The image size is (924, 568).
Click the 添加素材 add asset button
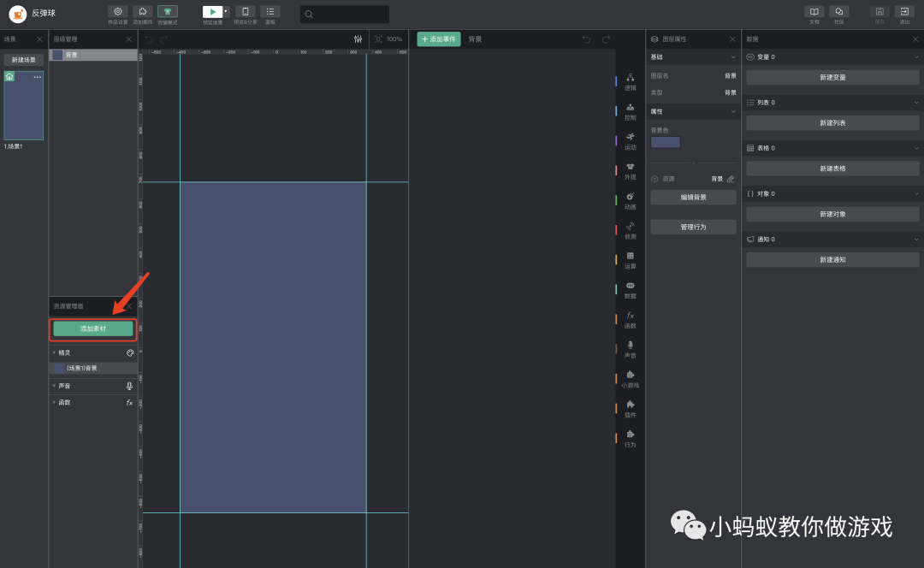tap(93, 328)
